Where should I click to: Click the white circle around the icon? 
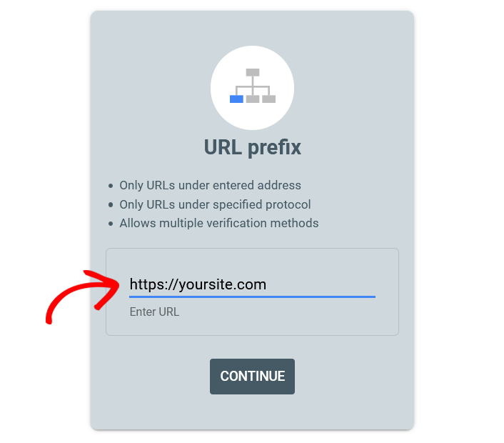pyautogui.click(x=252, y=88)
